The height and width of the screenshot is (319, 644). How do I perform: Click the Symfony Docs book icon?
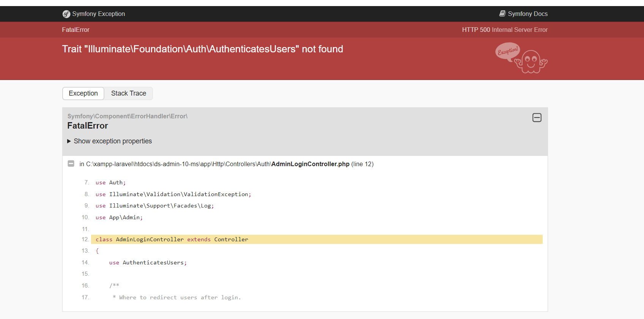point(502,14)
